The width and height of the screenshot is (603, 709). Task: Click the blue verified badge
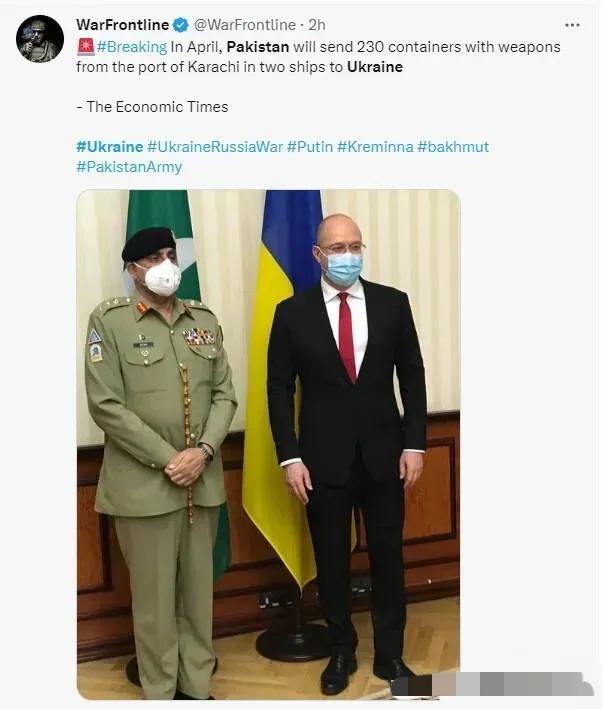coord(181,25)
